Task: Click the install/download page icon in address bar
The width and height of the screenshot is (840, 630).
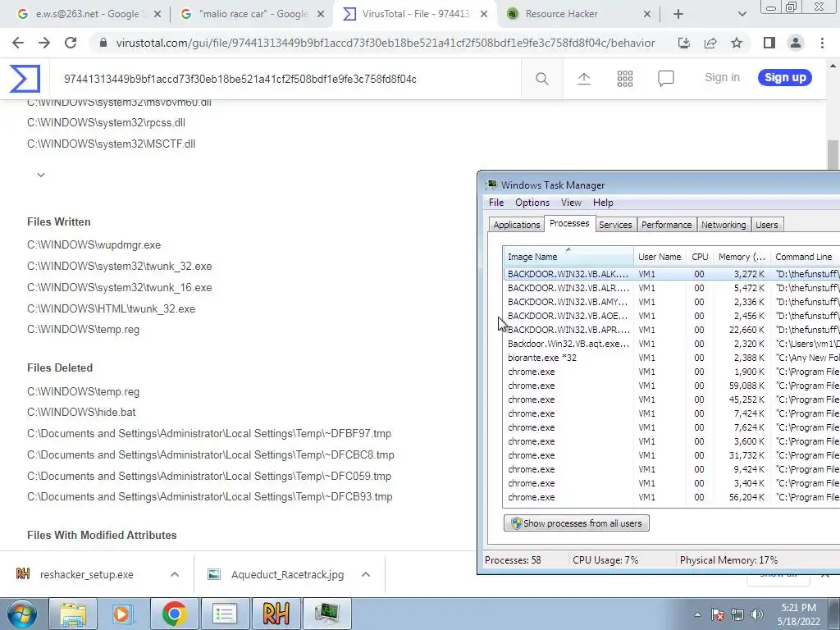Action: pos(684,43)
